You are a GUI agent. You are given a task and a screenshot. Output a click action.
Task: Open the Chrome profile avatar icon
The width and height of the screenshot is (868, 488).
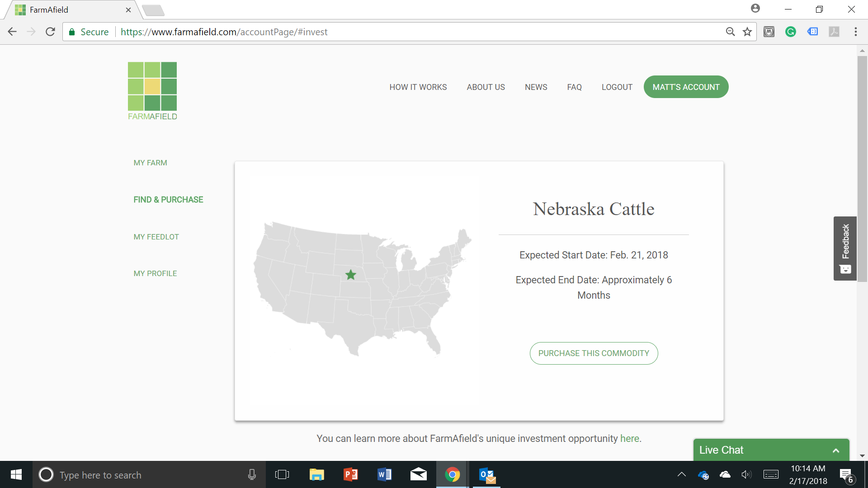pos(755,8)
